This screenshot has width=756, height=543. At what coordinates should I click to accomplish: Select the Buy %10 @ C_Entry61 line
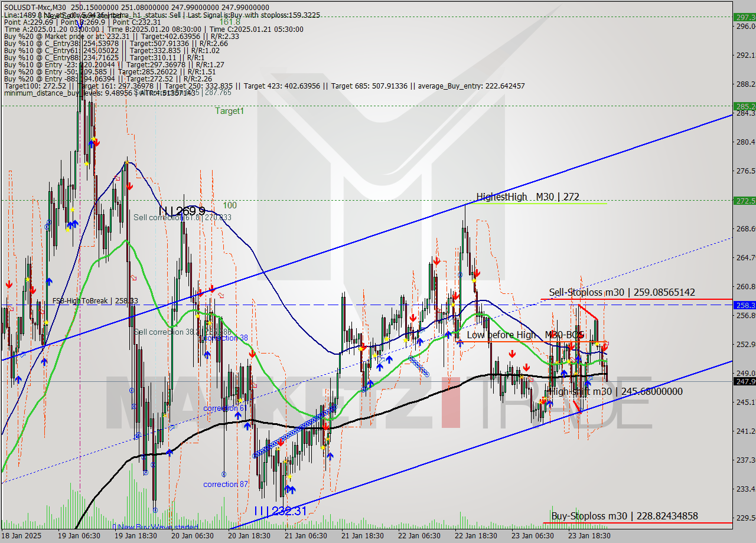click(112, 50)
